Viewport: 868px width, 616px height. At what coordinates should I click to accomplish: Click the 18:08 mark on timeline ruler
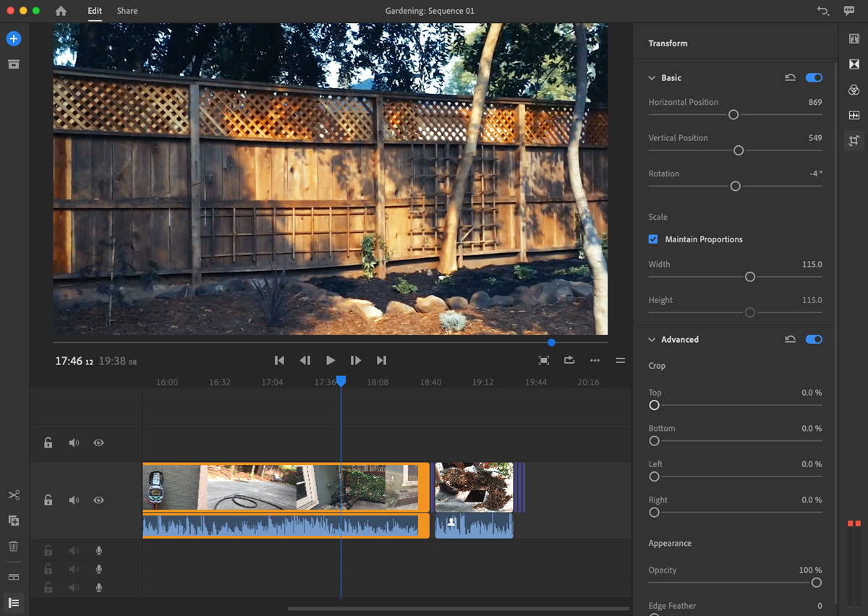tap(378, 382)
